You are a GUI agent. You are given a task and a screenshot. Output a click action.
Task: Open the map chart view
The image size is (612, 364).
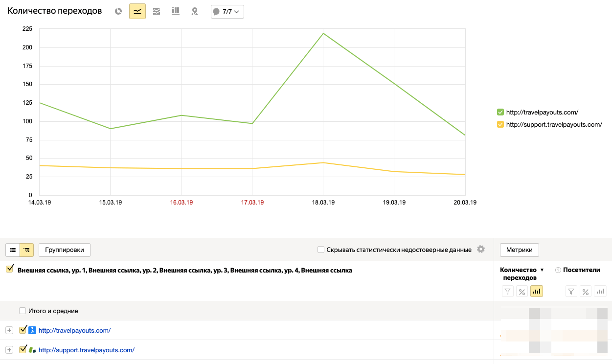tap(195, 11)
